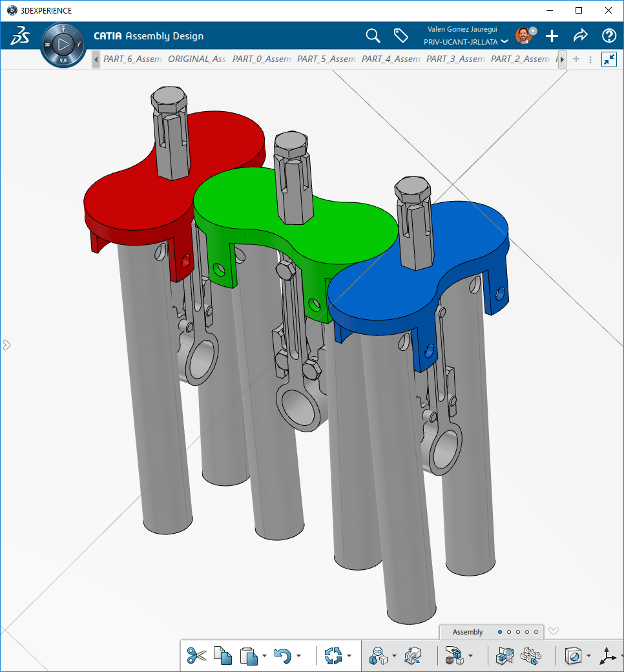This screenshot has width=624, height=672.
Task: Click the Copy icon in bottom toolbar
Action: pyautogui.click(x=223, y=655)
